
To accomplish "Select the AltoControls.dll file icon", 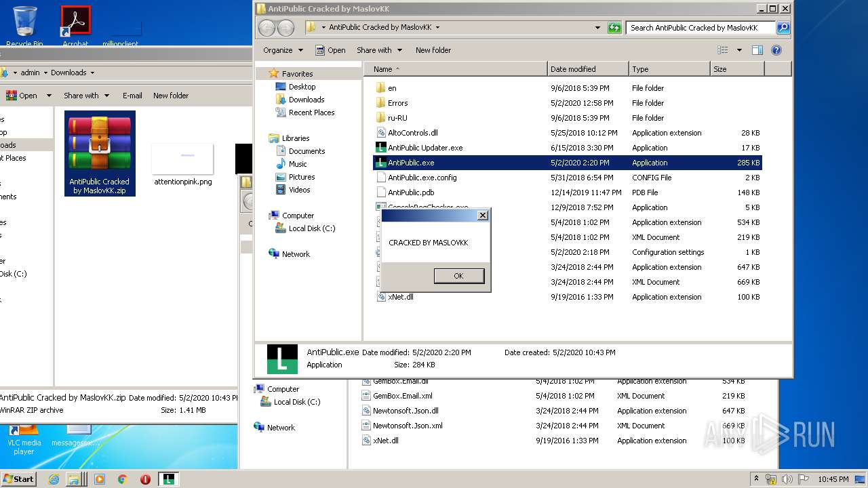I will (380, 133).
